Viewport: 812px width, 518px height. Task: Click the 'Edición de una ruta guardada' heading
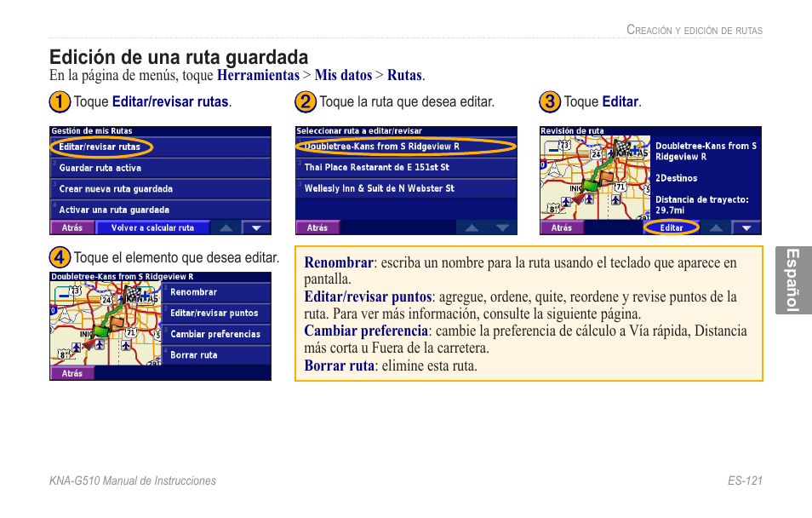coord(179,57)
